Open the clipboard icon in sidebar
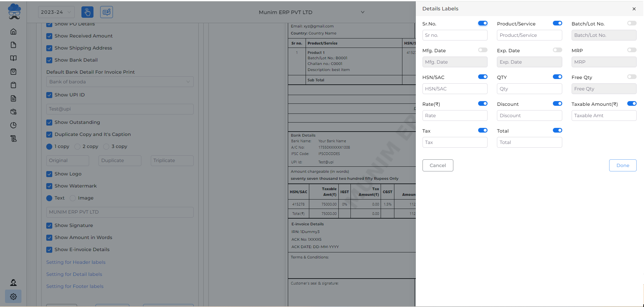 13,85
